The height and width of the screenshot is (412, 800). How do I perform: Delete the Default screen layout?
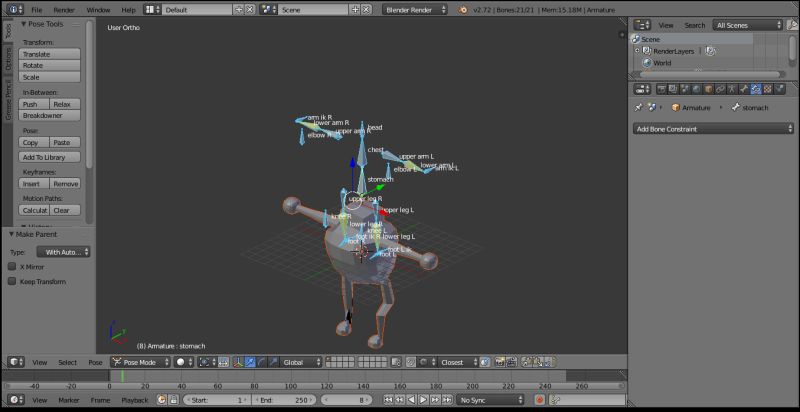tap(250, 10)
